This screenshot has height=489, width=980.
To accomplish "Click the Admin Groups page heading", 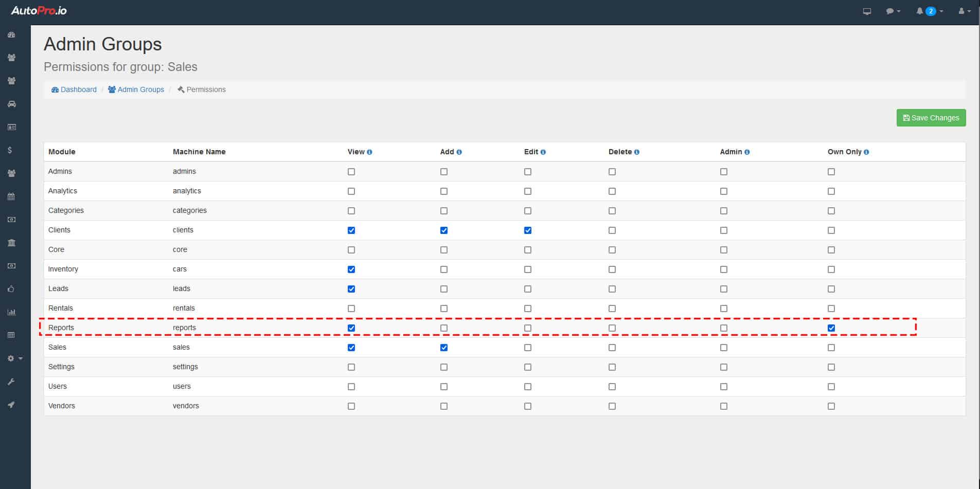I will coord(103,44).
